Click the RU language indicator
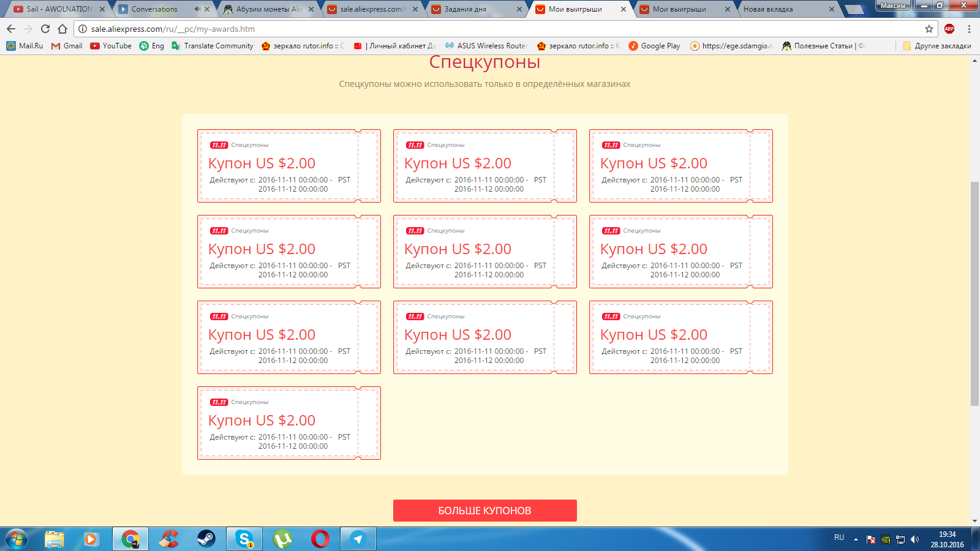980x551 pixels. pos(839,538)
